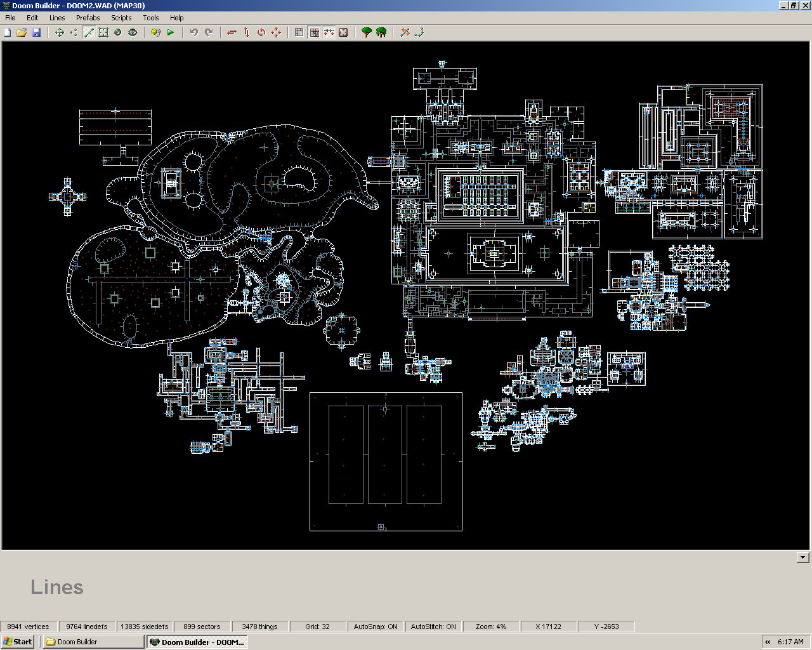Viewport: 812px width, 650px height.
Task: Click the 6:17 AM clock
Action: [x=790, y=642]
